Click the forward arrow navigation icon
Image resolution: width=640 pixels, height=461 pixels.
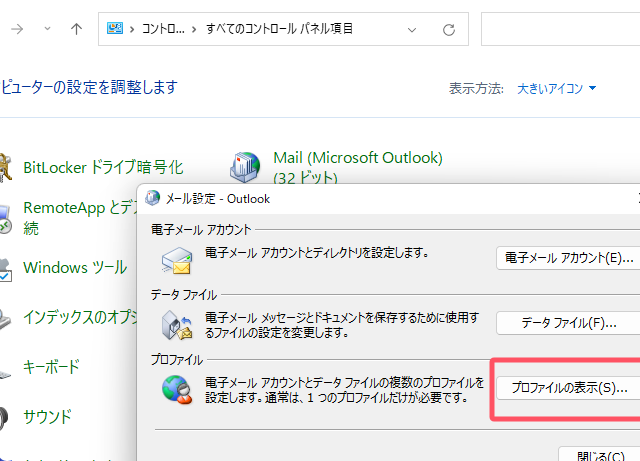click(x=17, y=29)
